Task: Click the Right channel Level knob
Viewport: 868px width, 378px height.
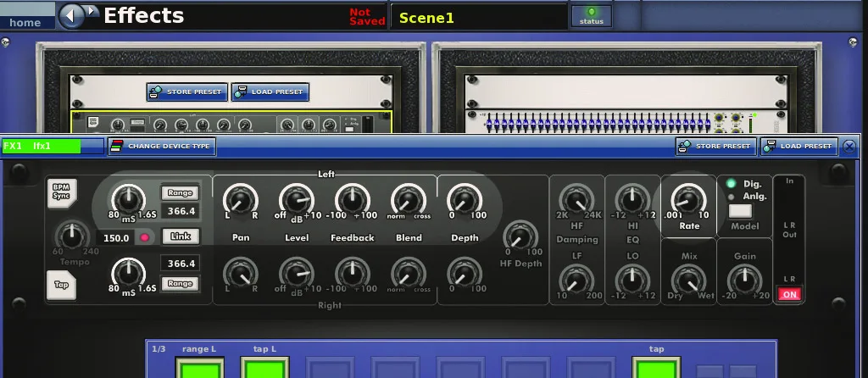Action: pos(297,274)
